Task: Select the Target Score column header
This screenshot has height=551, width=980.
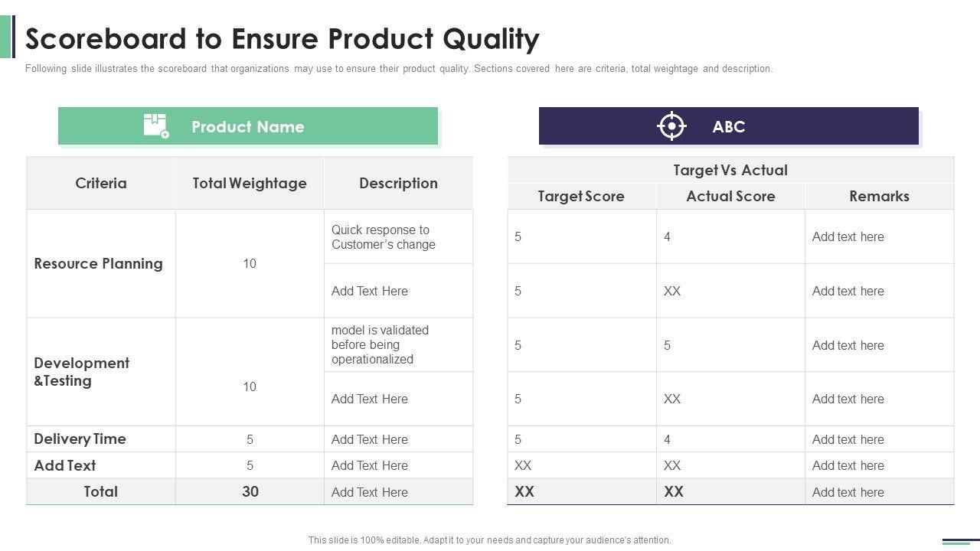Action: click(x=581, y=196)
